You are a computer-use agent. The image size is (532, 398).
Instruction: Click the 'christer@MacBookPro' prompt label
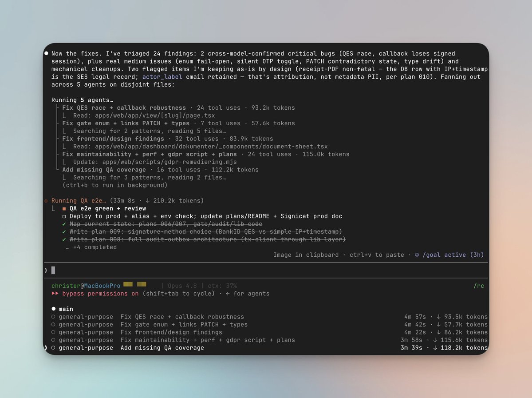86,286
